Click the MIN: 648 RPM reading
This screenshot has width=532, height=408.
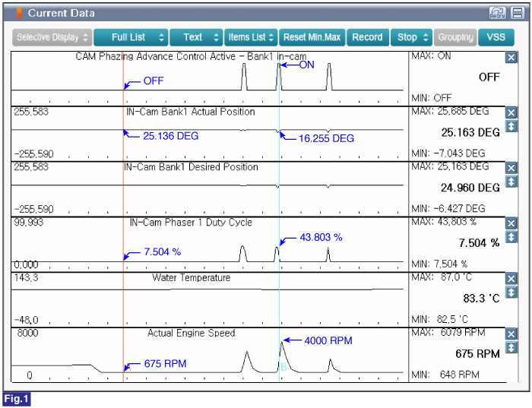[445, 375]
